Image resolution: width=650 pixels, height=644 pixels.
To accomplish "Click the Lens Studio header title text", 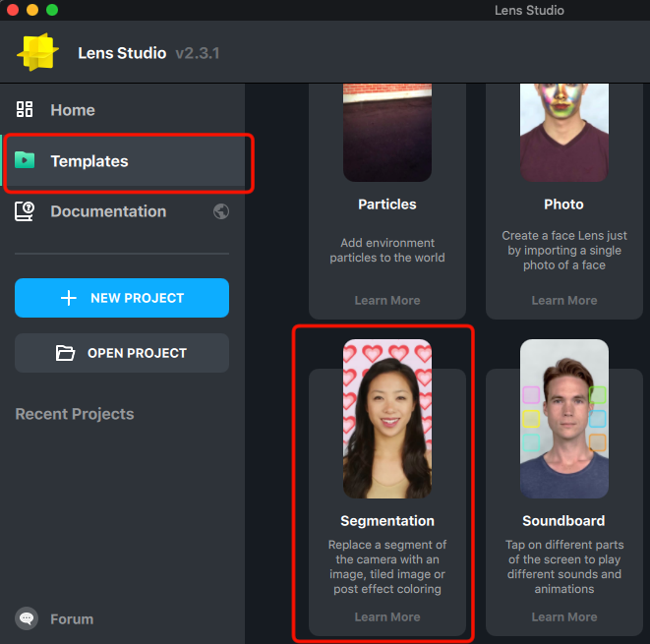I will pyautogui.click(x=122, y=53).
